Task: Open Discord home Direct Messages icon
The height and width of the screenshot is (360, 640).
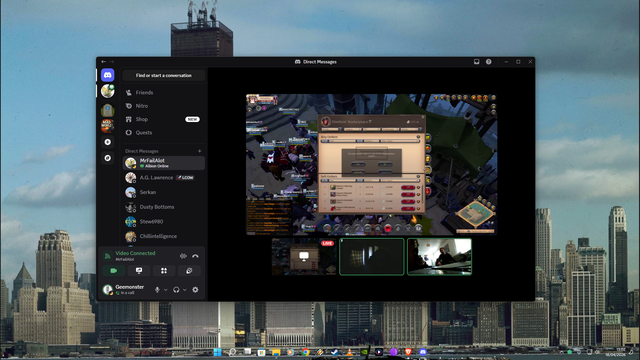Action: [x=108, y=75]
